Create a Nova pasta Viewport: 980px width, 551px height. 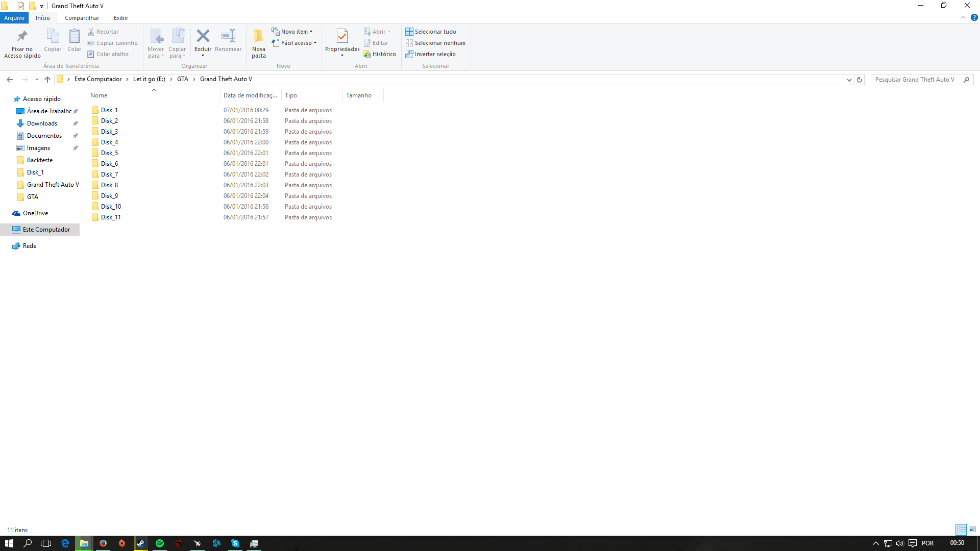pyautogui.click(x=259, y=43)
